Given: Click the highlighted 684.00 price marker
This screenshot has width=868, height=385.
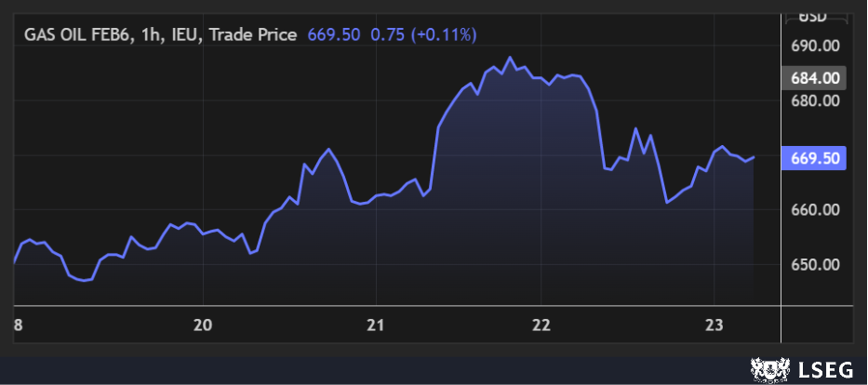Looking at the screenshot, I should coord(816,78).
